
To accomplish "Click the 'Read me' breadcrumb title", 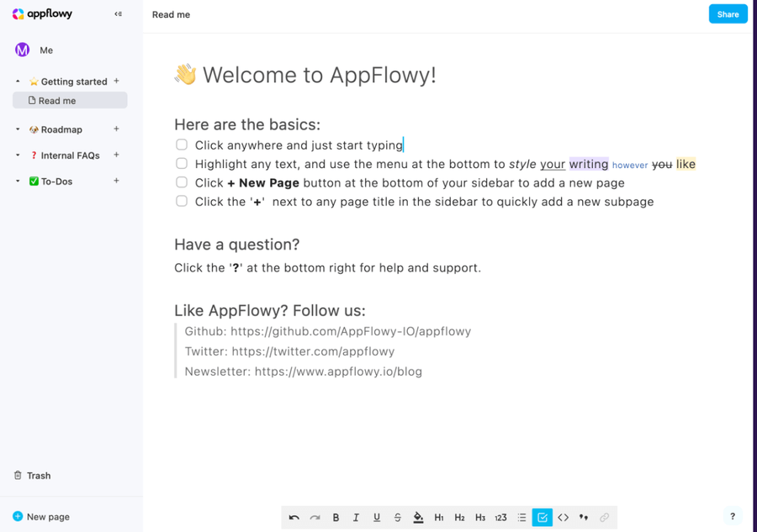I will (x=171, y=14).
